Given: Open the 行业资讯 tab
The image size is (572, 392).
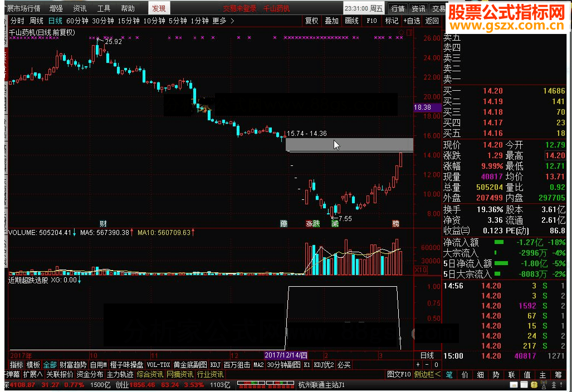Looking at the screenshot, I should coord(210,375).
